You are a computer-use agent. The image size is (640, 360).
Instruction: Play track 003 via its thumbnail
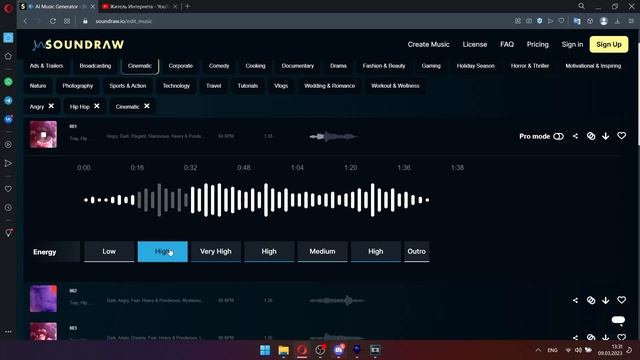[43, 331]
